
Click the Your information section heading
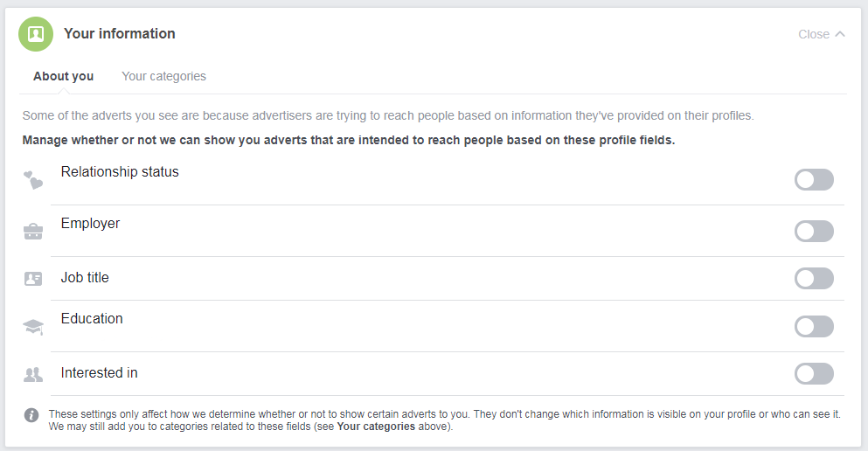[x=119, y=34]
